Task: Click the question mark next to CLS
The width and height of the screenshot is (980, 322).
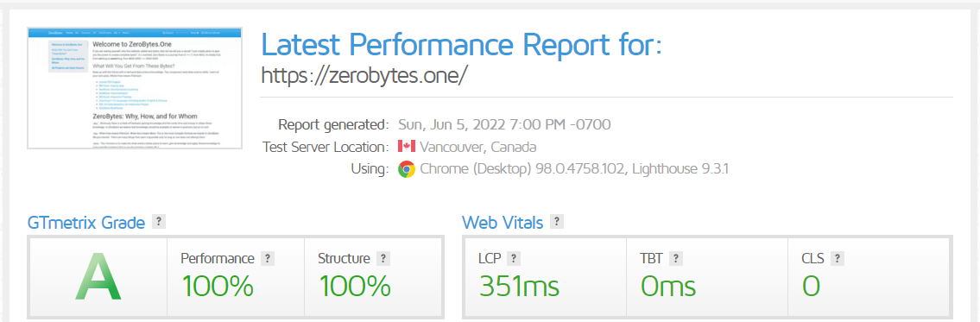Action: point(838,258)
